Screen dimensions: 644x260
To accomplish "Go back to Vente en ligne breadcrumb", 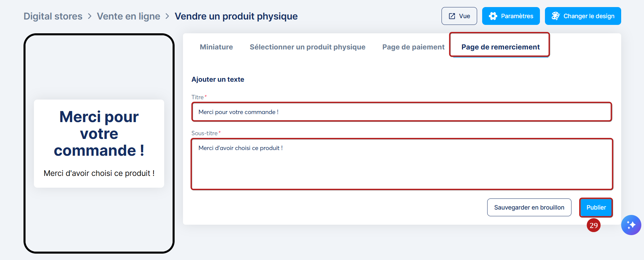I will coord(128,16).
